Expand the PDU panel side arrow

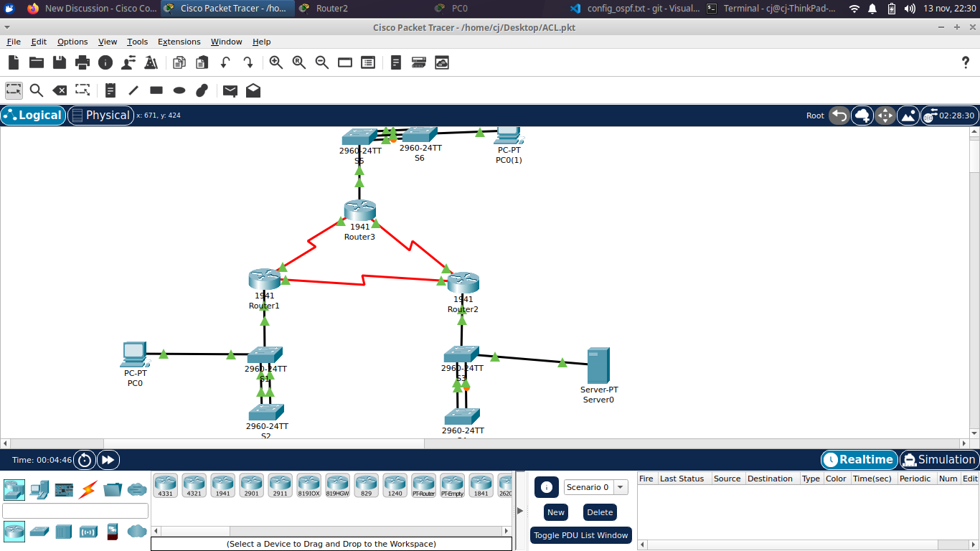pos(520,510)
